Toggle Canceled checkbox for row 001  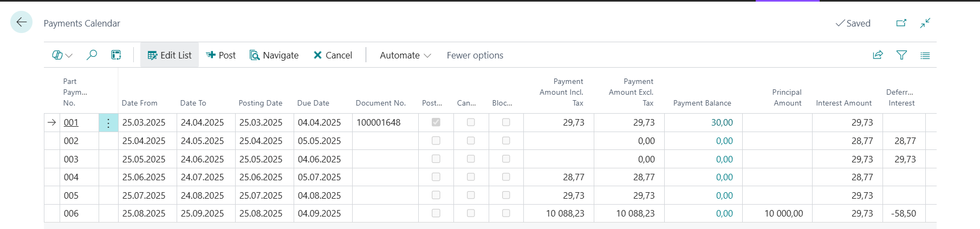[x=471, y=122]
